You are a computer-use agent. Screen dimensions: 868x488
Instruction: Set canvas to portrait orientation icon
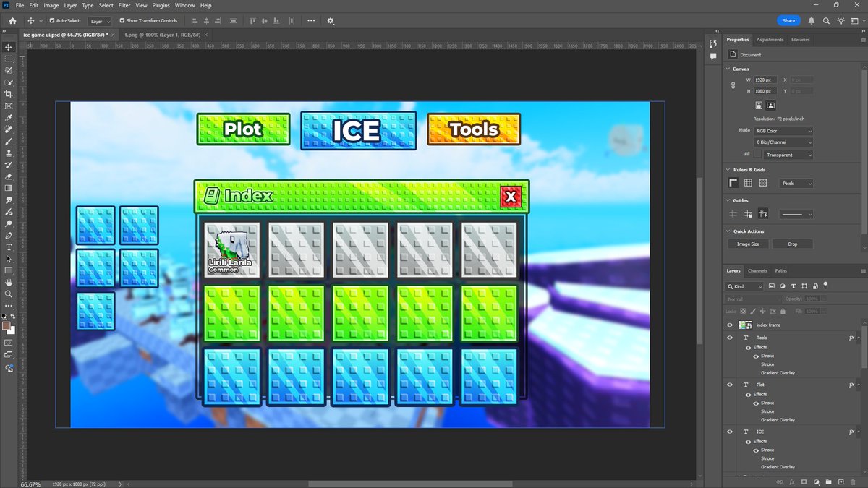(x=759, y=106)
